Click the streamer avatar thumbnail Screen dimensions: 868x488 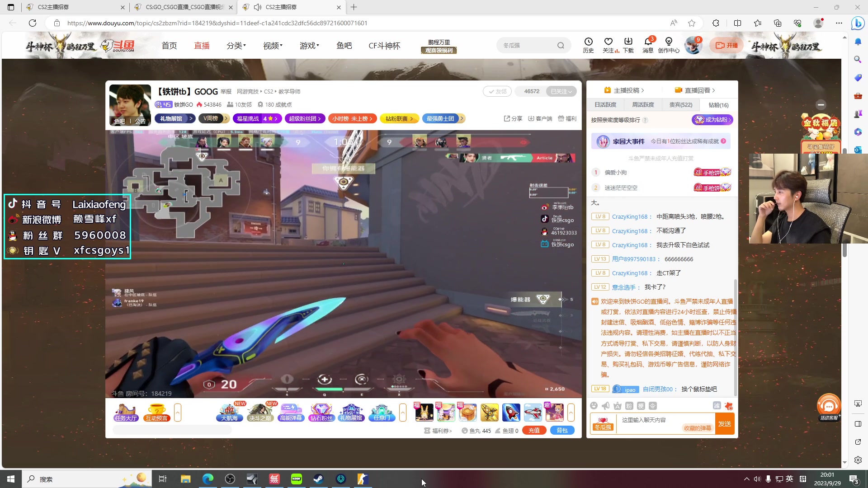point(130,105)
